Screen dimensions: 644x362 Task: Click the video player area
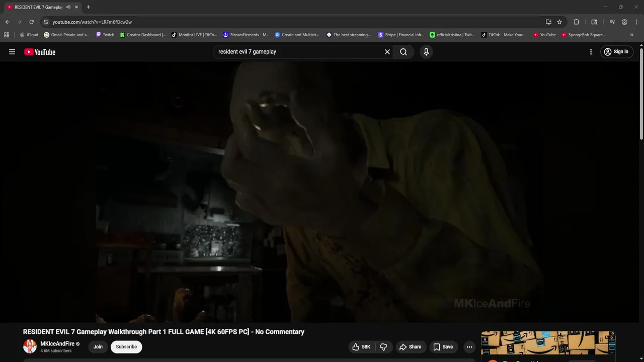320,192
